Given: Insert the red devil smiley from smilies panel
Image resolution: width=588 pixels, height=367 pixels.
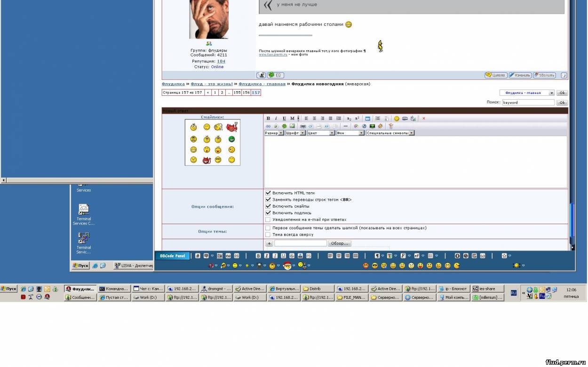Looking at the screenshot, I should (231, 127).
